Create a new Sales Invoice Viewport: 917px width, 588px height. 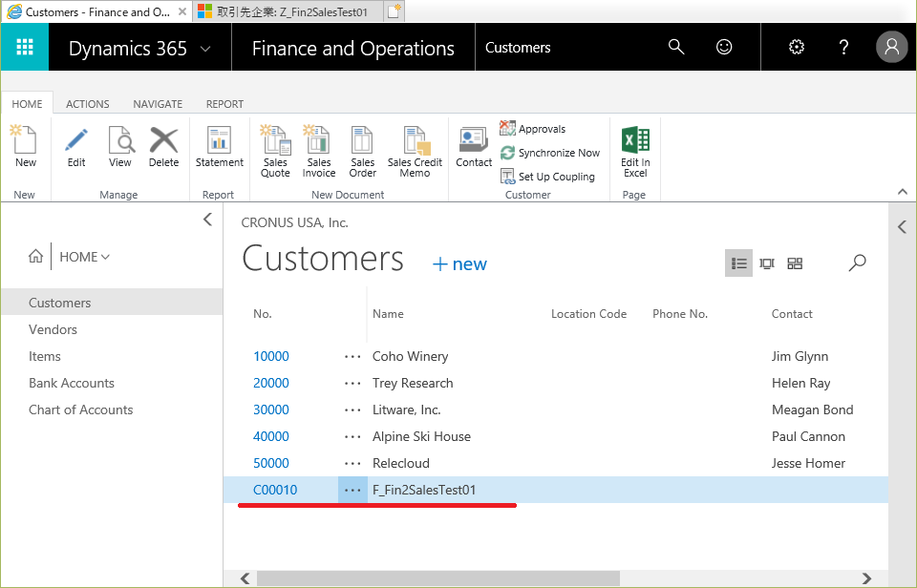[x=319, y=152]
